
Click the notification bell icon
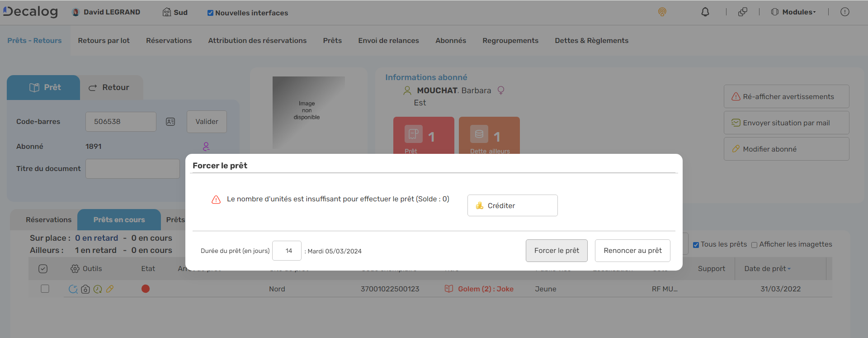pyautogui.click(x=705, y=12)
